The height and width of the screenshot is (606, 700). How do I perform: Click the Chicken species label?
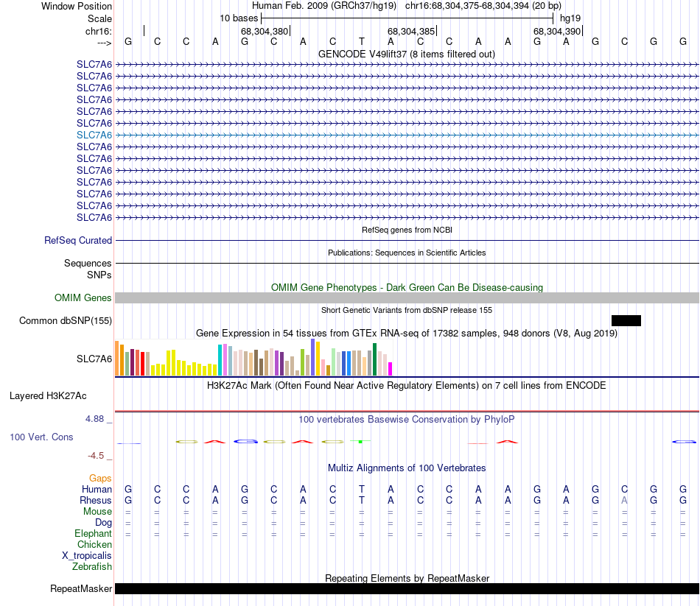point(94,544)
